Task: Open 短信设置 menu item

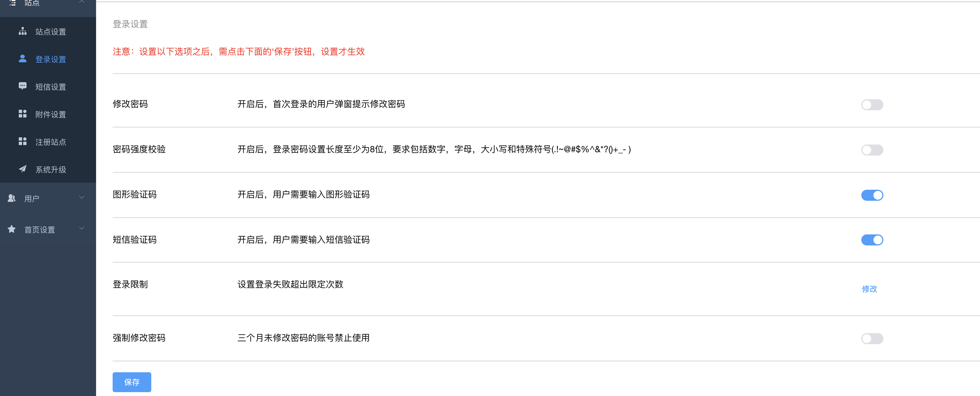Action: 51,87
